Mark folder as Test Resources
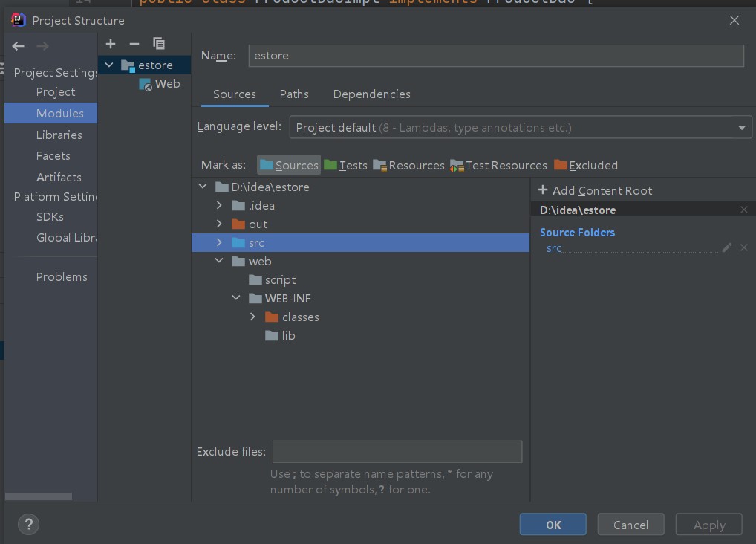The height and width of the screenshot is (544, 756). point(498,166)
